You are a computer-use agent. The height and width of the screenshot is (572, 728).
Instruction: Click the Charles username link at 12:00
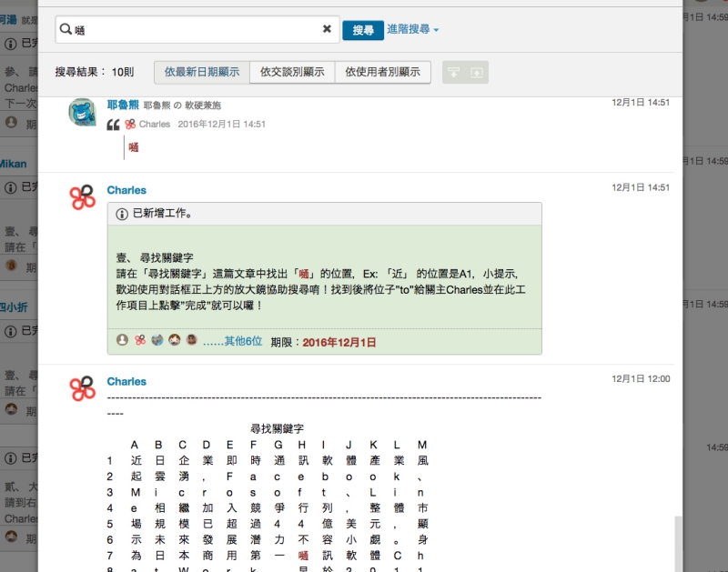coord(126,381)
